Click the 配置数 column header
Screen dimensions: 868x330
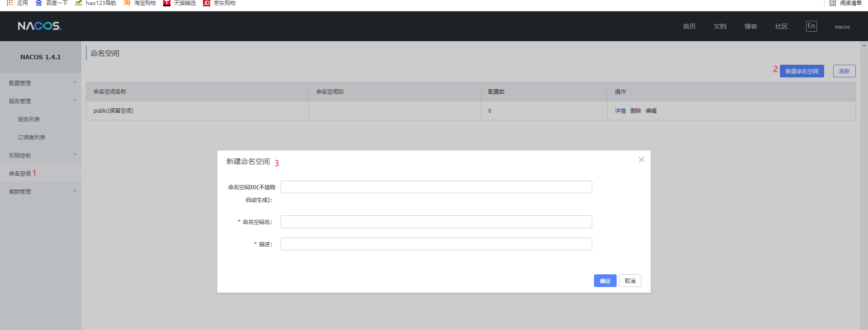(x=544, y=91)
